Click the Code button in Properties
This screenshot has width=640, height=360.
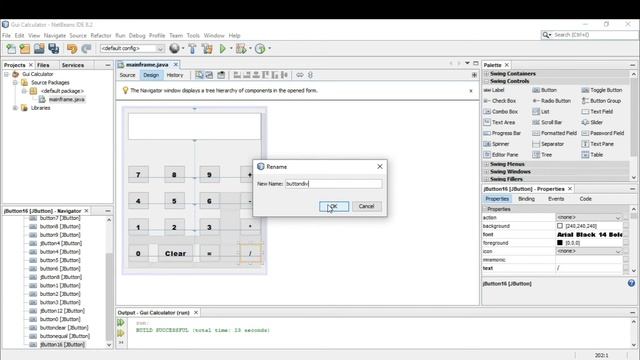point(585,199)
